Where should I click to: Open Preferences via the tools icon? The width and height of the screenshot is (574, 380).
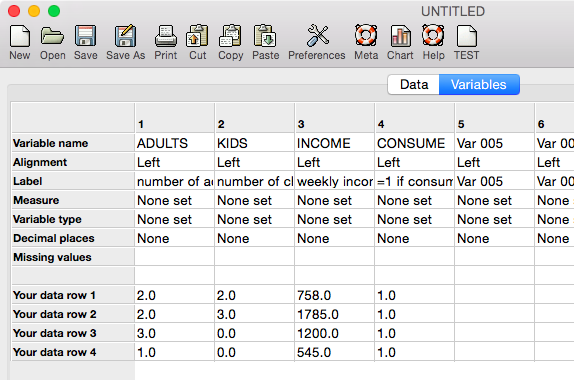coord(317,36)
